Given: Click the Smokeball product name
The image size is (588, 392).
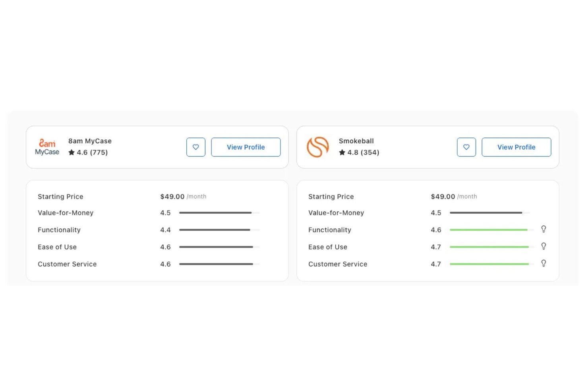Looking at the screenshot, I should click(356, 141).
